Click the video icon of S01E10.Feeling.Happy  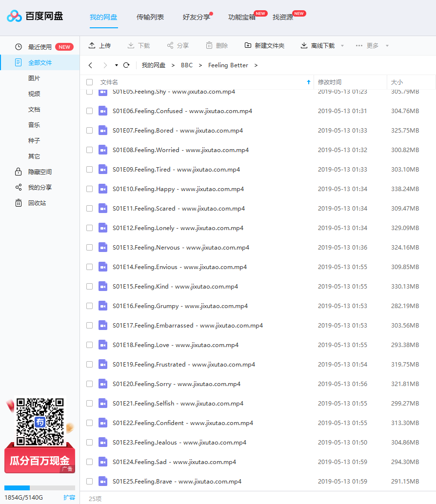pyautogui.click(x=102, y=189)
